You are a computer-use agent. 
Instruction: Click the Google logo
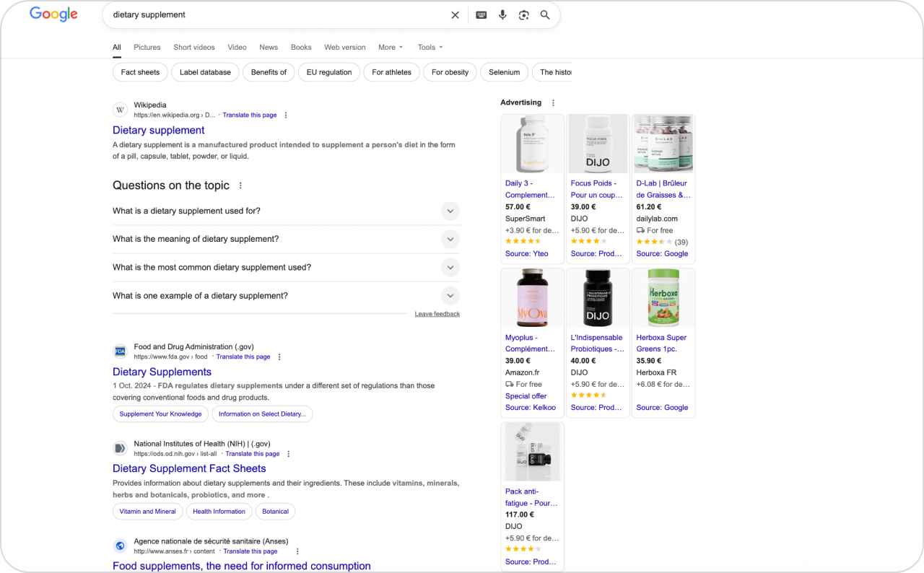pyautogui.click(x=53, y=14)
